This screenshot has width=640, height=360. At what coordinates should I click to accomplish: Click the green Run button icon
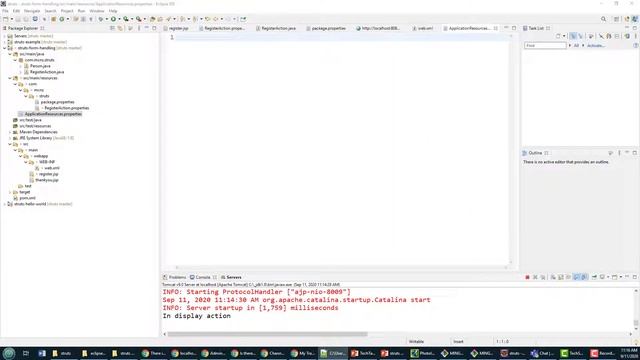[113, 19]
